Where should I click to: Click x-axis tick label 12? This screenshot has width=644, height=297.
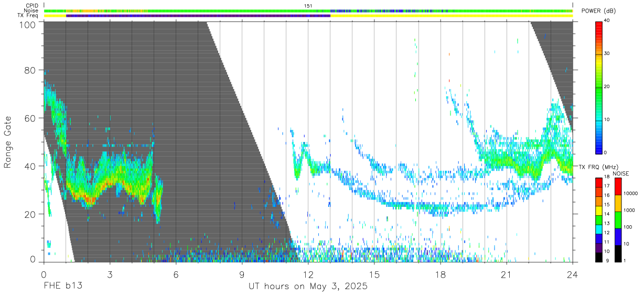click(x=308, y=274)
